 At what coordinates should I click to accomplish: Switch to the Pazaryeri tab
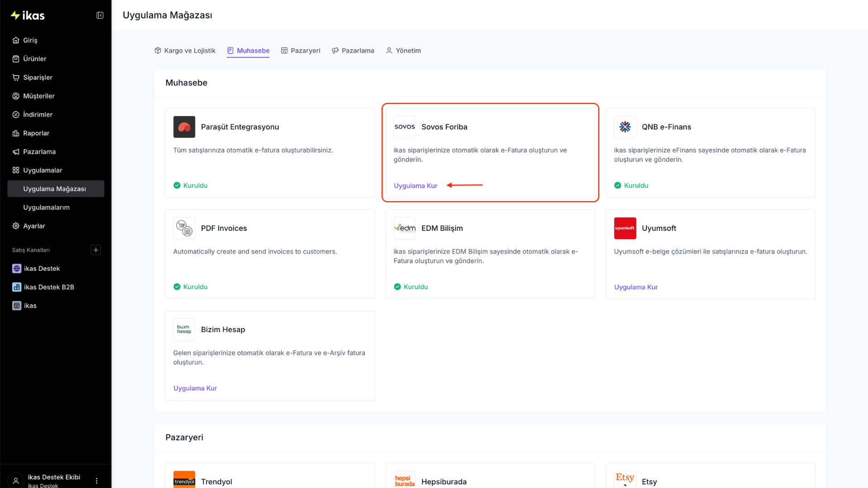coord(301,51)
